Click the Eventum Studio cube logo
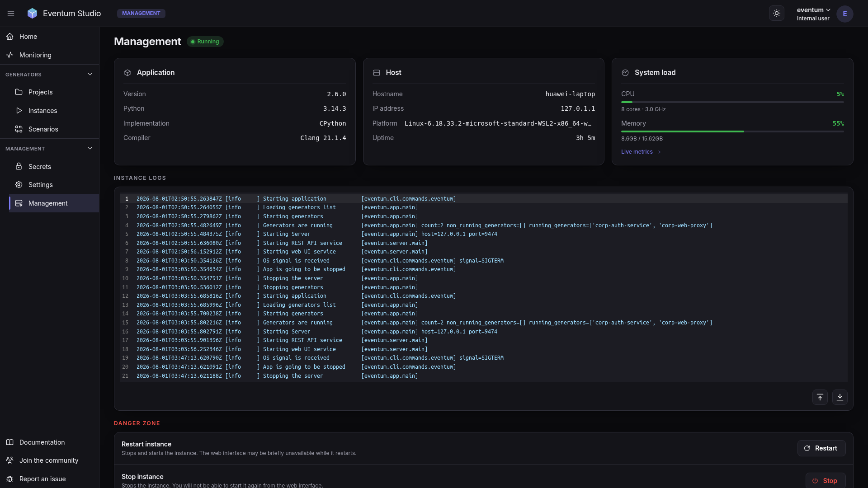 [x=32, y=14]
